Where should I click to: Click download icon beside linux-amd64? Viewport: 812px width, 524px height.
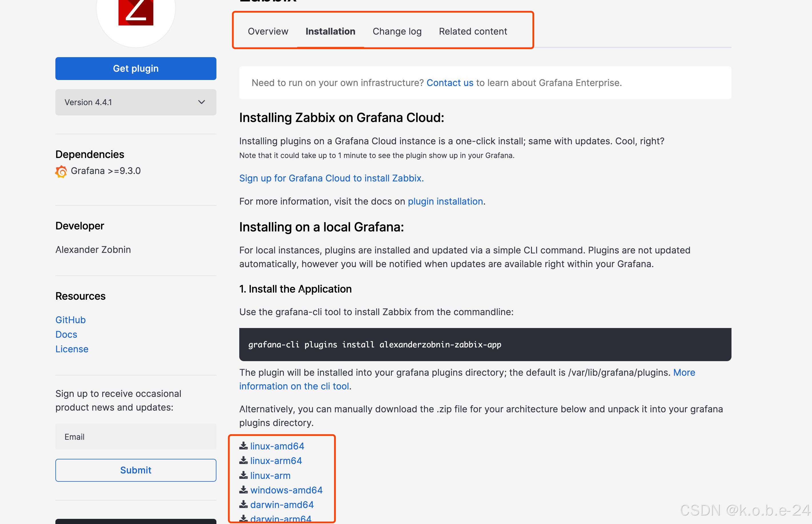click(x=244, y=446)
